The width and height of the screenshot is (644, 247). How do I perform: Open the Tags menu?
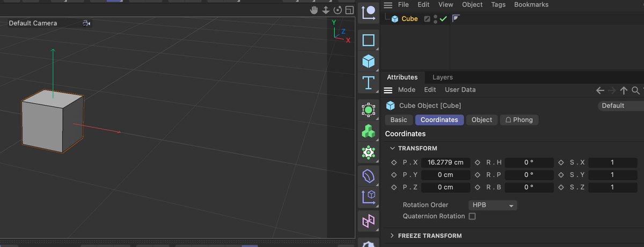click(498, 5)
